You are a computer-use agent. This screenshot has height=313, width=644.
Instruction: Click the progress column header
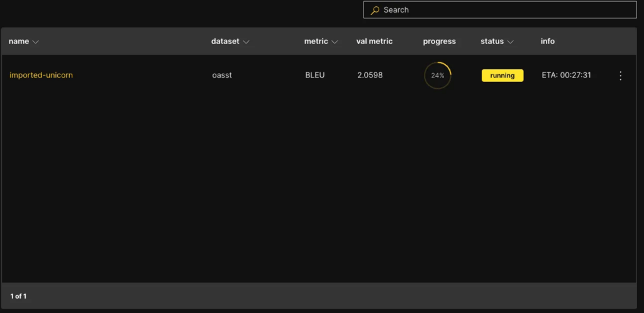pos(439,42)
